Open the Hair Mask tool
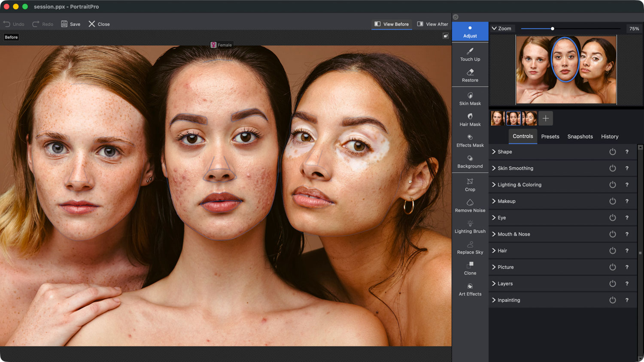This screenshot has width=644, height=362. pyautogui.click(x=470, y=120)
